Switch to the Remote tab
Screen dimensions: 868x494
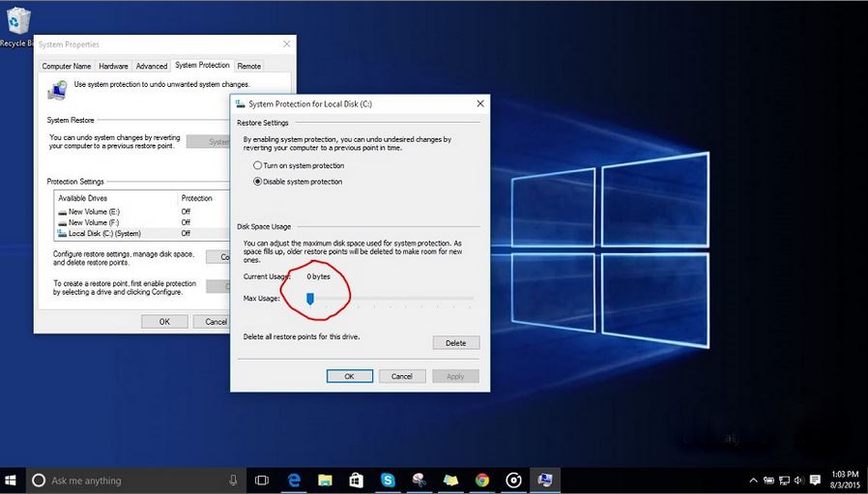tap(249, 66)
